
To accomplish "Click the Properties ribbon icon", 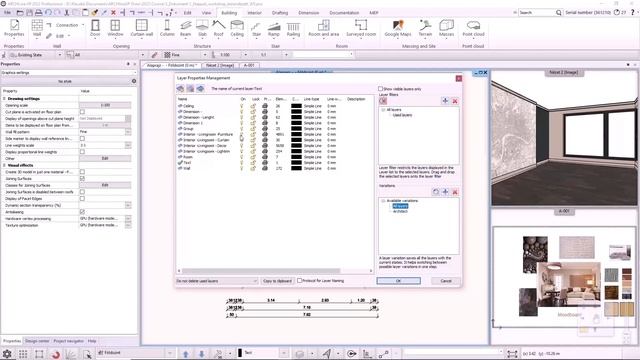I will pos(14,28).
